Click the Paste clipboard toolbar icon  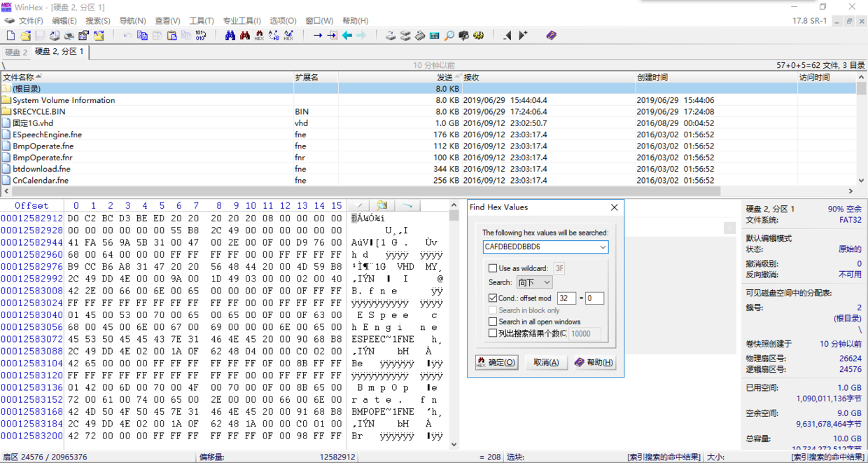[171, 35]
